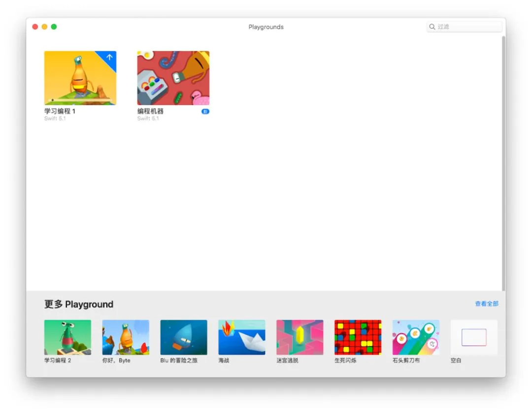The height and width of the screenshot is (412, 532).
Task: Minimize the window with the yellow button
Action: click(44, 27)
